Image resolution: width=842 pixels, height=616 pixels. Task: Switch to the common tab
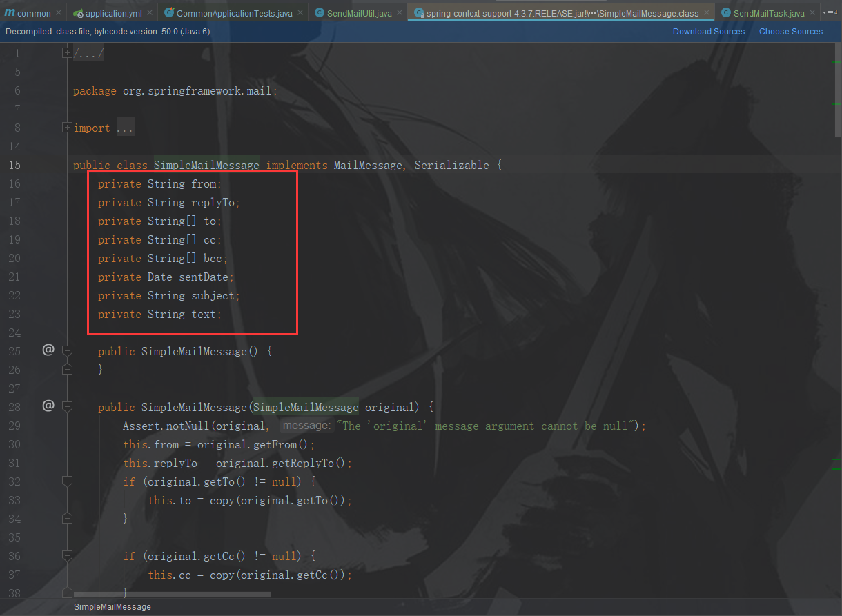tap(34, 13)
